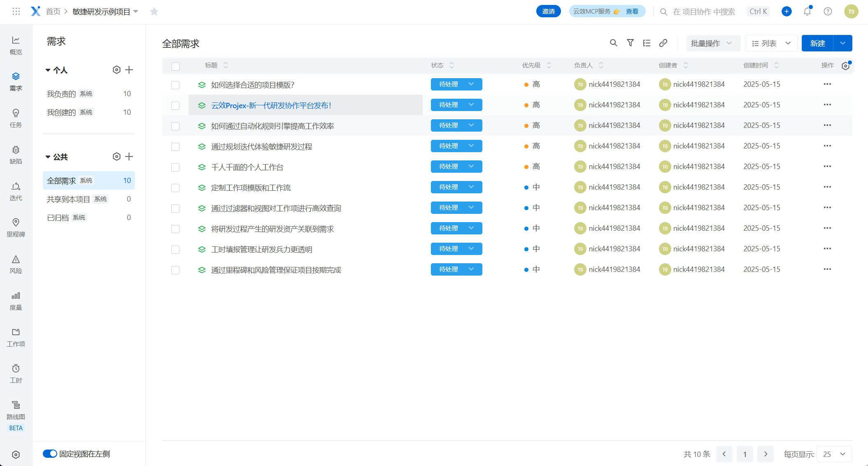Star the project as favorite
868x466 pixels.
(x=154, y=12)
